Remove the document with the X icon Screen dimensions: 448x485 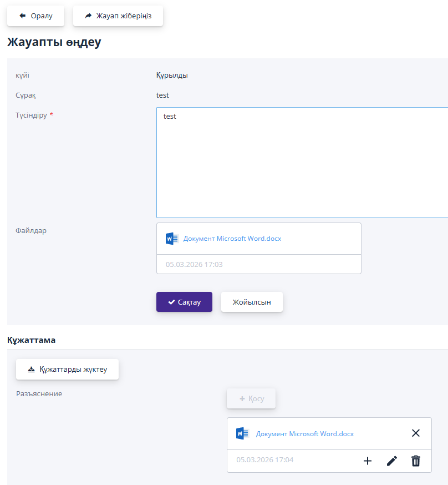[416, 433]
